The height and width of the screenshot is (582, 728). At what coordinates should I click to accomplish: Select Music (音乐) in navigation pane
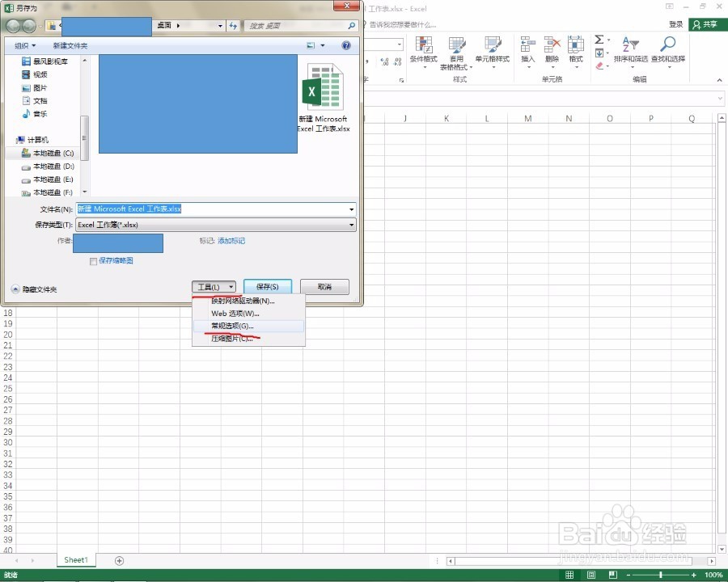35,114
